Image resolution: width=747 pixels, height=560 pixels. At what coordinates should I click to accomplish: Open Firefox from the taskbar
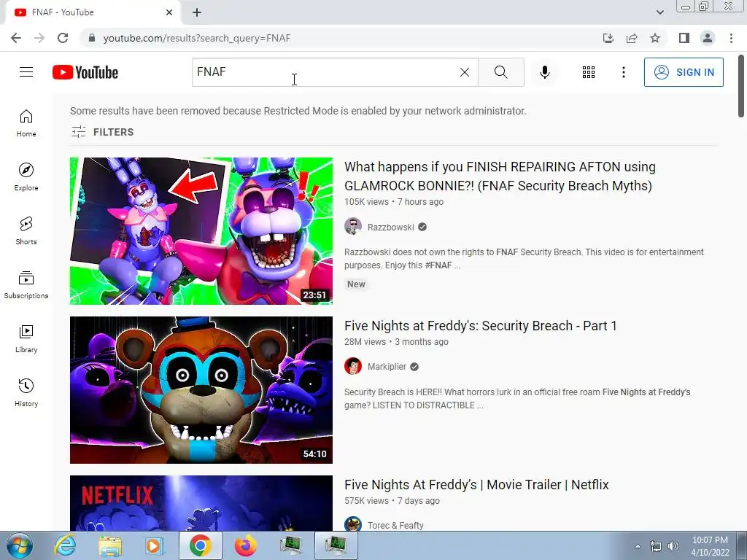click(x=246, y=545)
